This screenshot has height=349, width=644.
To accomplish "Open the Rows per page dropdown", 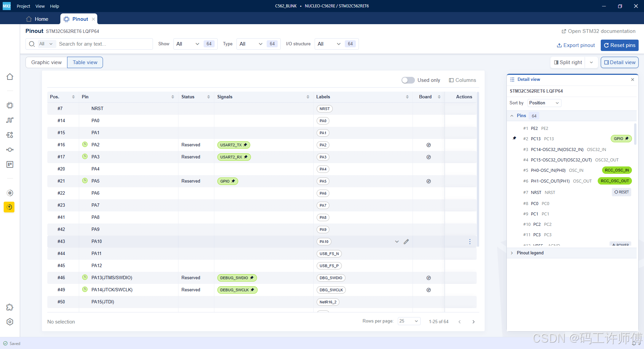I will pos(409,321).
